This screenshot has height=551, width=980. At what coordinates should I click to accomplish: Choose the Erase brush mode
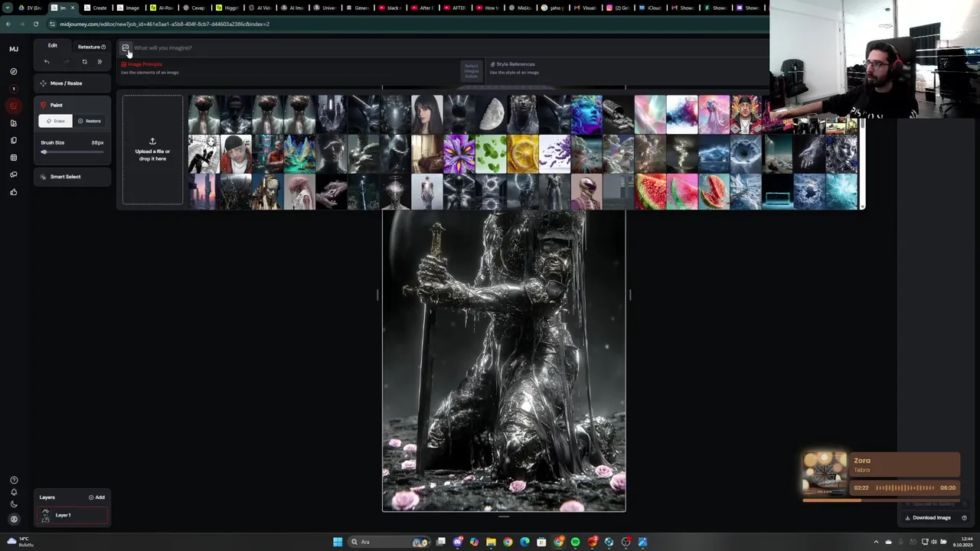point(55,121)
